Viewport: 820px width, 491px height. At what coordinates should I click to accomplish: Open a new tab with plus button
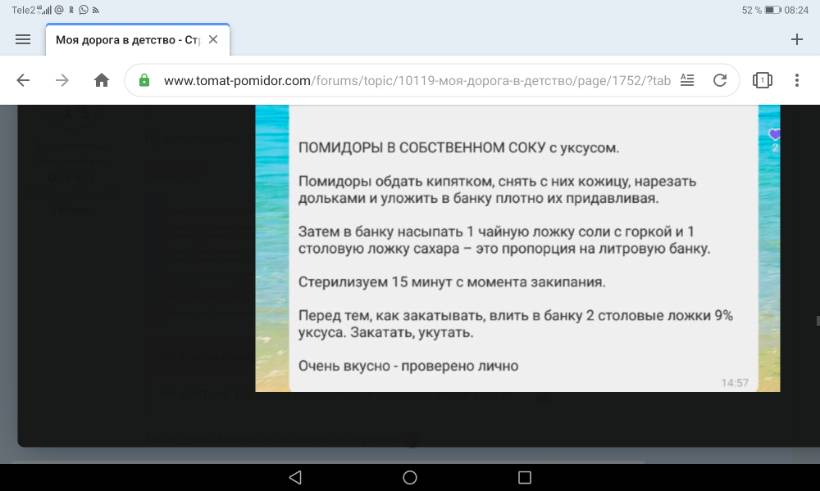(x=797, y=39)
